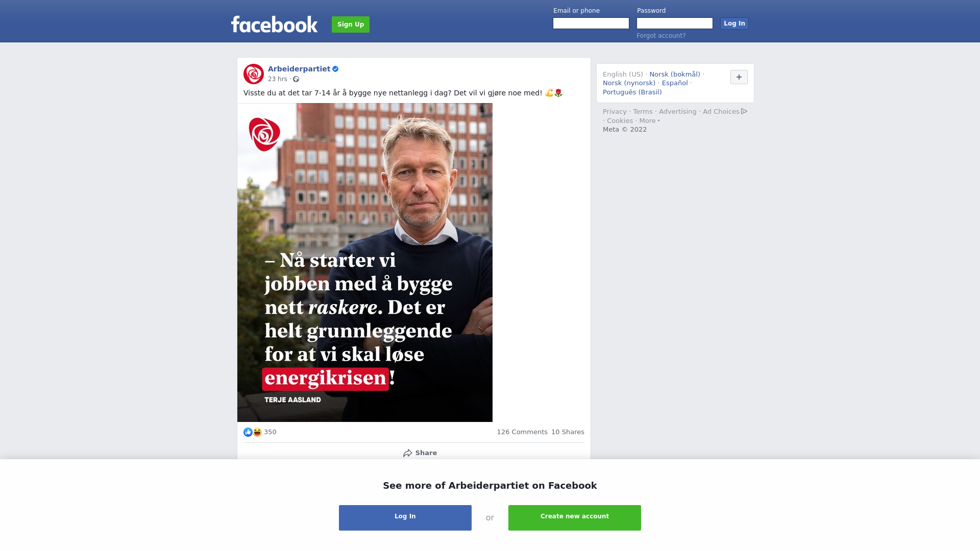The width and height of the screenshot is (980, 551).
Task: Click the green Sign Up button
Action: click(x=351, y=24)
